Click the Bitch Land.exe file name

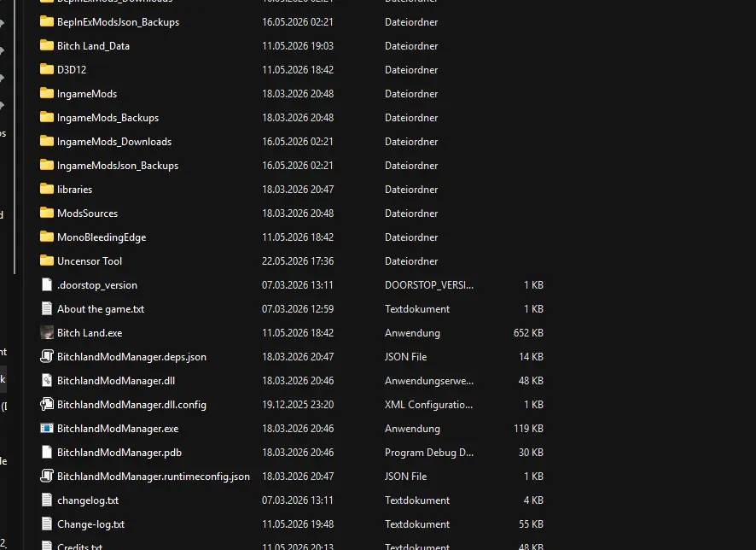click(x=90, y=333)
